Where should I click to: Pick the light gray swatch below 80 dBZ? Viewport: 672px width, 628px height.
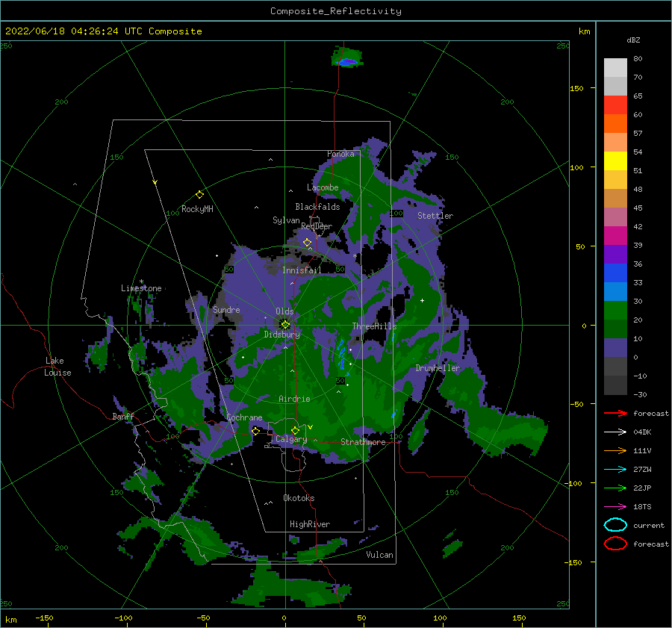coord(615,68)
